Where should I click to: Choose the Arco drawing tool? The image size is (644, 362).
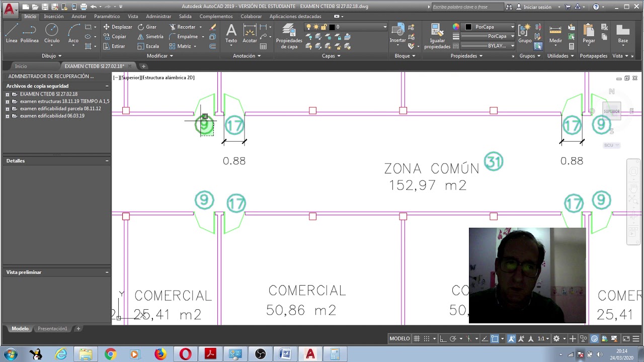pos(73,33)
